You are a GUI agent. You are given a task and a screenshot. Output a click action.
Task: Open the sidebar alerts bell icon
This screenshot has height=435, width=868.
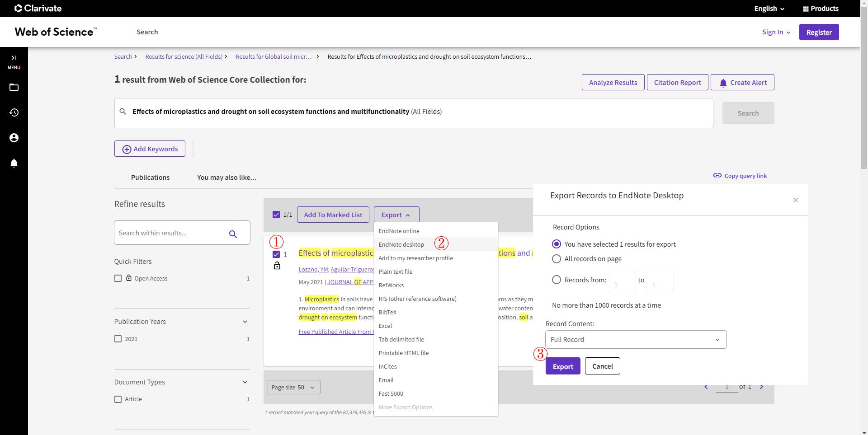(14, 163)
